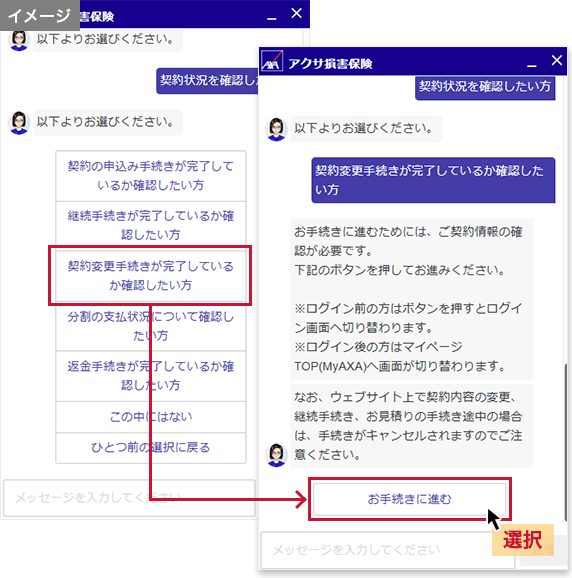Click the operator avatar beside 以下よりお選びください in front window
This screenshot has width=572, height=578.
(276, 129)
